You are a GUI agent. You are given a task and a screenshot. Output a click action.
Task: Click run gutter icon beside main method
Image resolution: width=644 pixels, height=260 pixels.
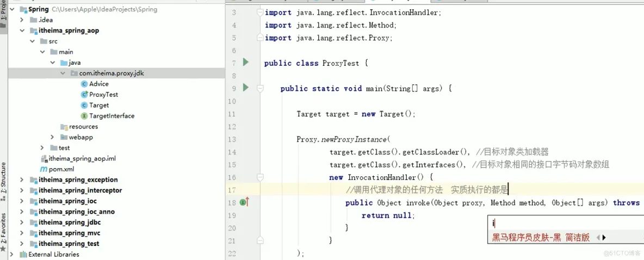(246, 88)
